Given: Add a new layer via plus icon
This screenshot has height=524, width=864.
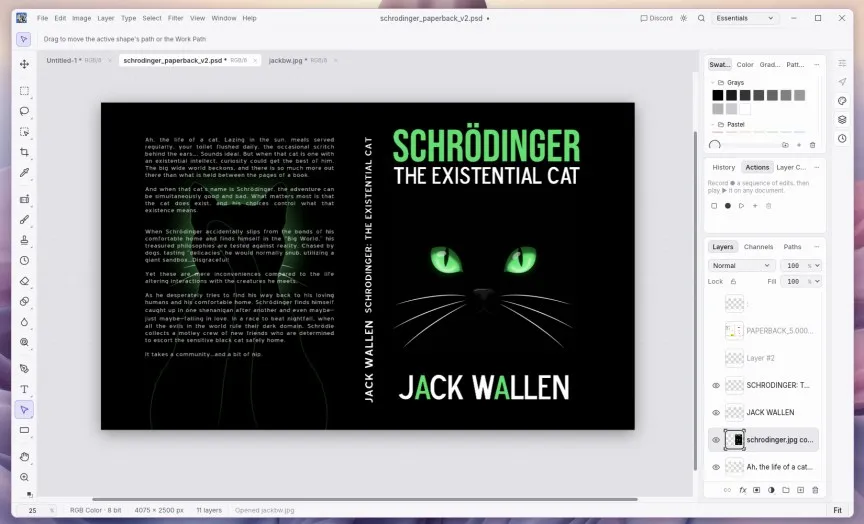Looking at the screenshot, I should (800, 490).
